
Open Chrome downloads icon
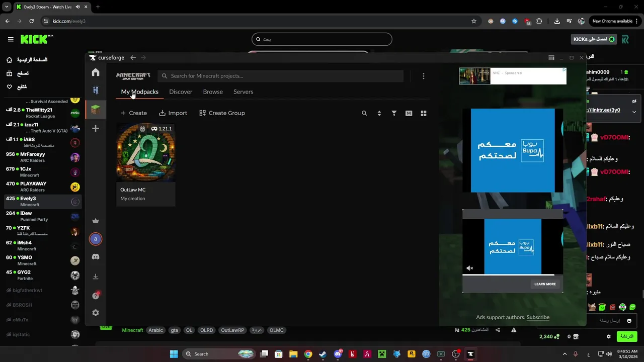557,21
